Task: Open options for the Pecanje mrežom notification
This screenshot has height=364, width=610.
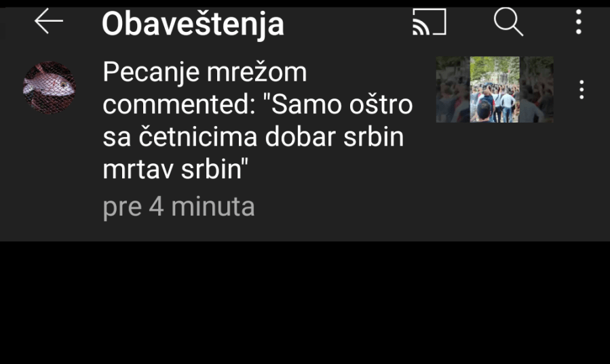Action: pos(582,89)
